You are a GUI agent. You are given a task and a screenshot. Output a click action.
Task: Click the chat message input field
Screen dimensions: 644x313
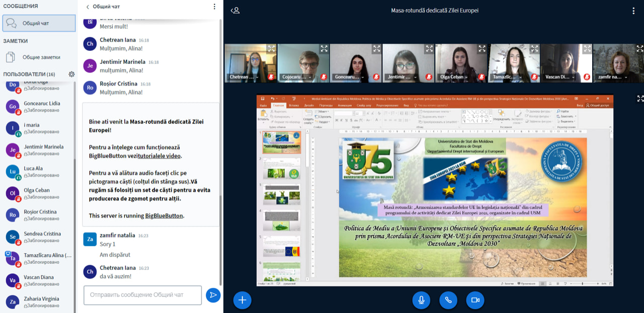[x=143, y=295]
